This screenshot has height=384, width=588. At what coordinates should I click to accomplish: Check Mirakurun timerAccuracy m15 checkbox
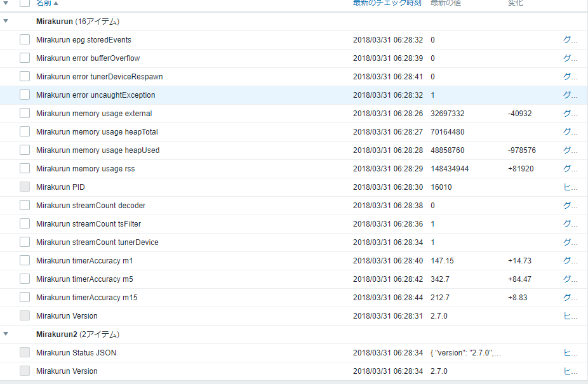(x=25, y=296)
